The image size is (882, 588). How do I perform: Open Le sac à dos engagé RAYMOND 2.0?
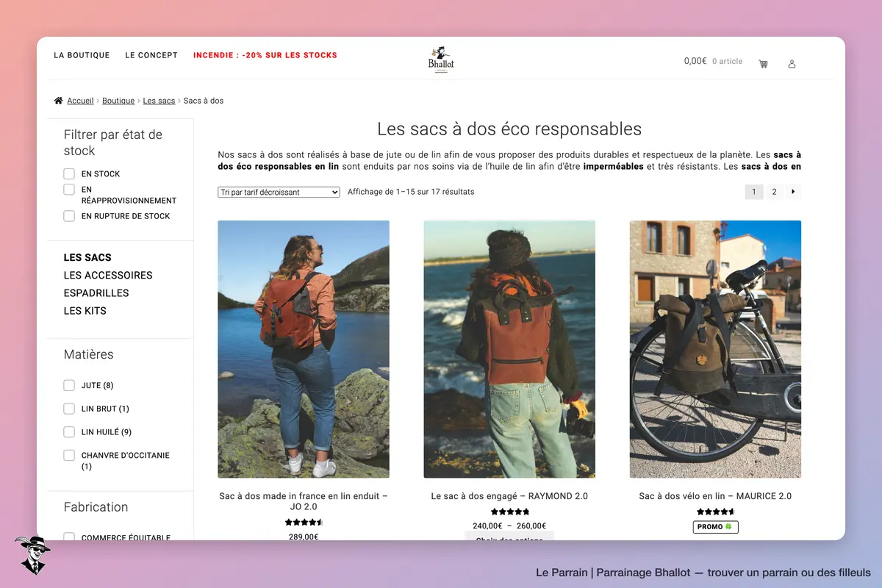(509, 496)
